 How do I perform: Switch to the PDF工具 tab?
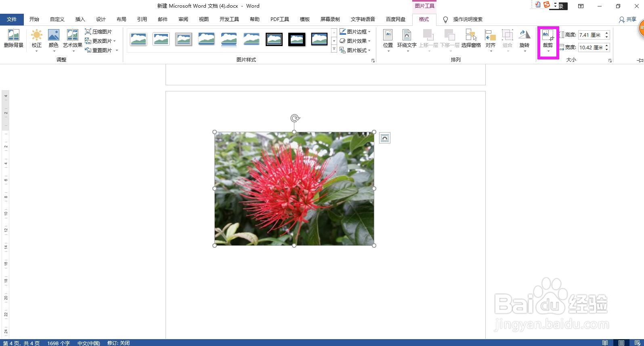pos(280,19)
